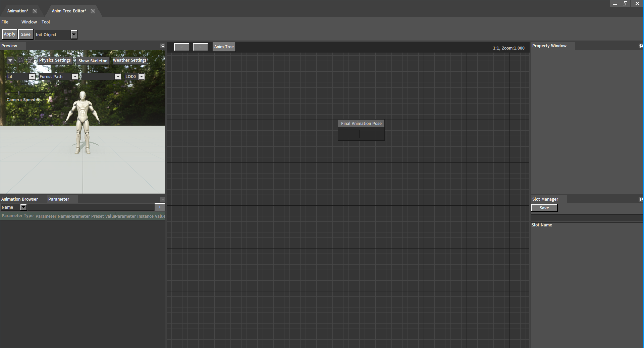Click Save in Slot Manager
Viewport: 644px width, 348px height.
[x=544, y=208]
